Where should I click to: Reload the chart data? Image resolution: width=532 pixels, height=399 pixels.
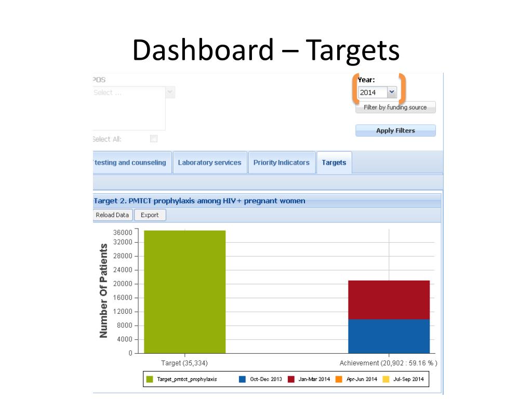(x=112, y=215)
